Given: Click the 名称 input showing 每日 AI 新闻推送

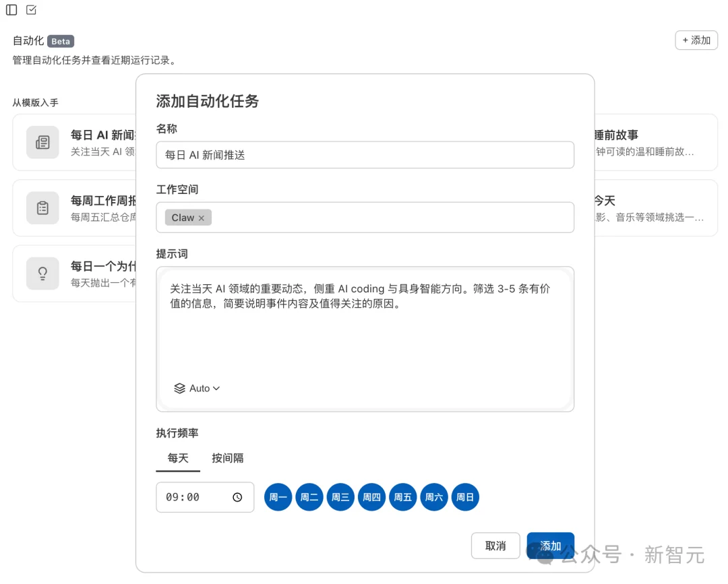Looking at the screenshot, I should coord(365,154).
